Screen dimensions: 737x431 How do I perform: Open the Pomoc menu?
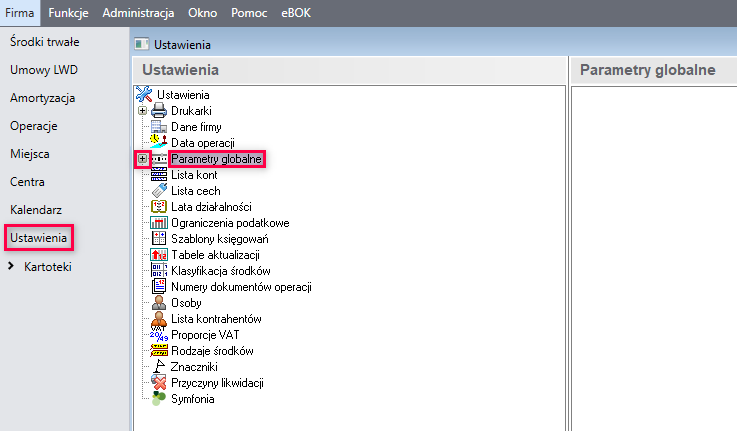[249, 13]
